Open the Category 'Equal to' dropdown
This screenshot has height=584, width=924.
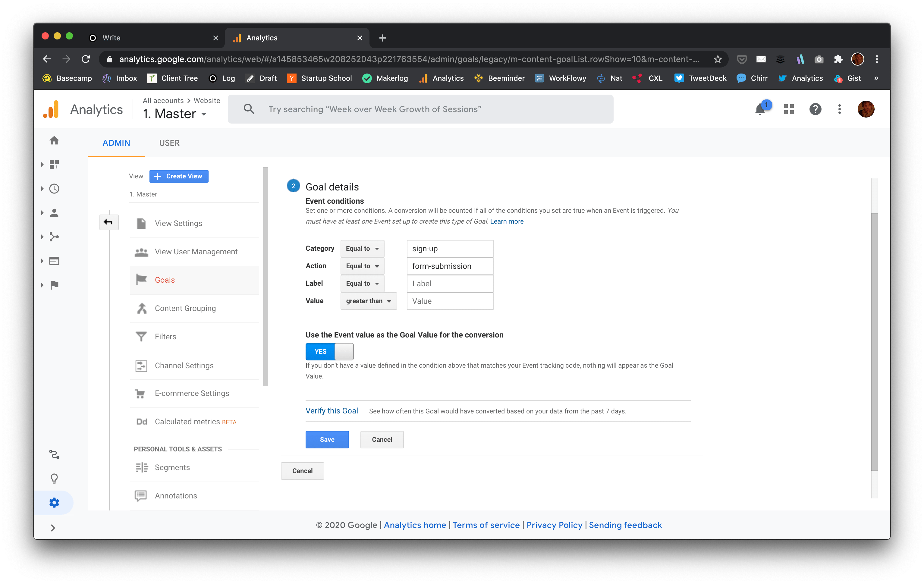[x=362, y=249]
